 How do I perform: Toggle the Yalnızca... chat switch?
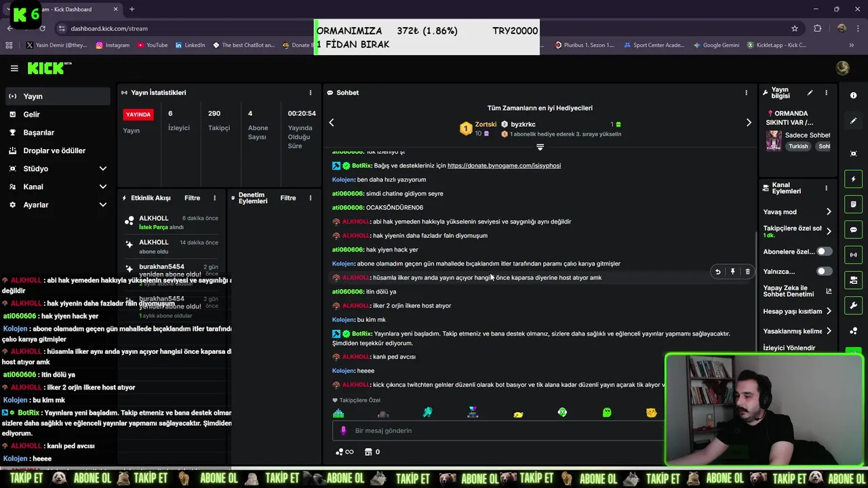pos(824,271)
